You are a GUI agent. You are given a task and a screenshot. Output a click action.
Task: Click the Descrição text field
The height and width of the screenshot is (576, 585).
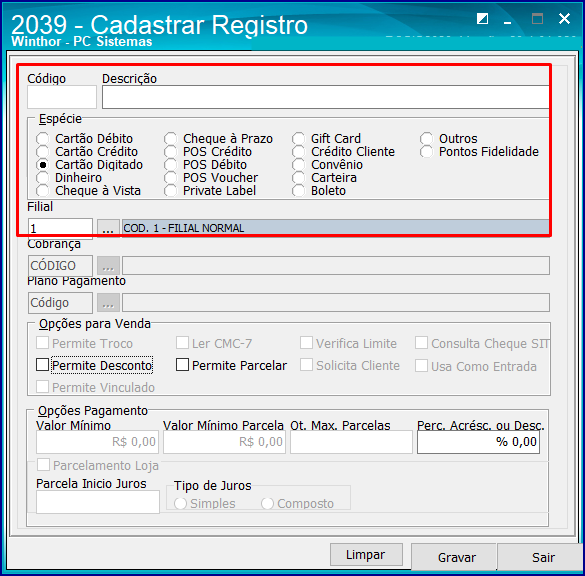click(x=325, y=97)
